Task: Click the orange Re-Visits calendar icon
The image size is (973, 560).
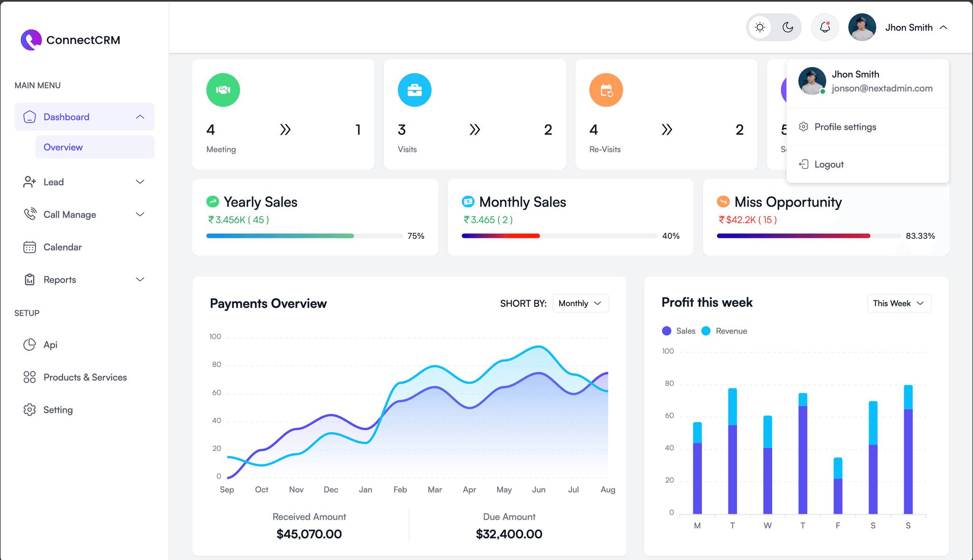Action: click(x=606, y=90)
